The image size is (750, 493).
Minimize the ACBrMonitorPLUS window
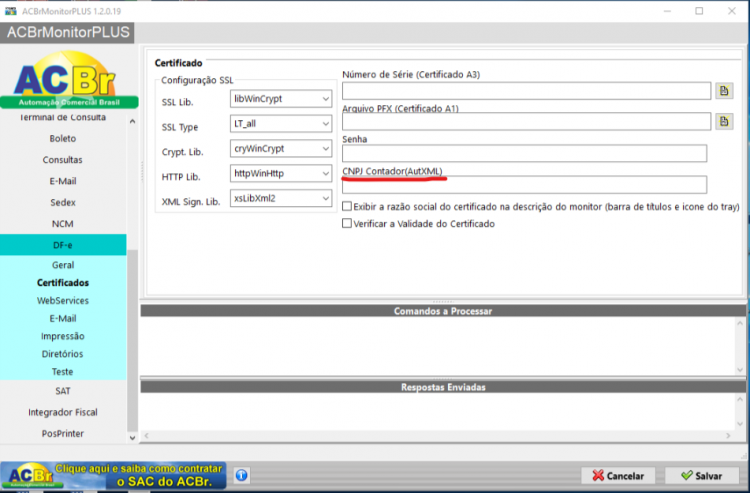tap(667, 11)
